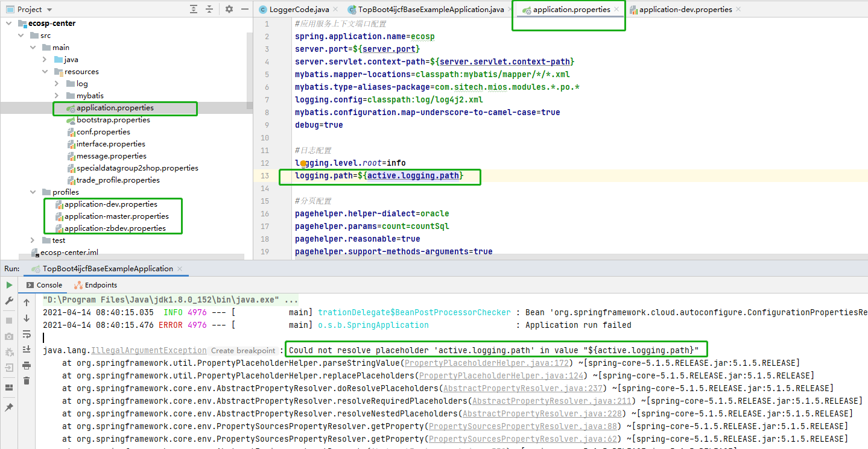The height and width of the screenshot is (449, 868).
Task: Select trade_profile.properties in tree
Action: 118,180
